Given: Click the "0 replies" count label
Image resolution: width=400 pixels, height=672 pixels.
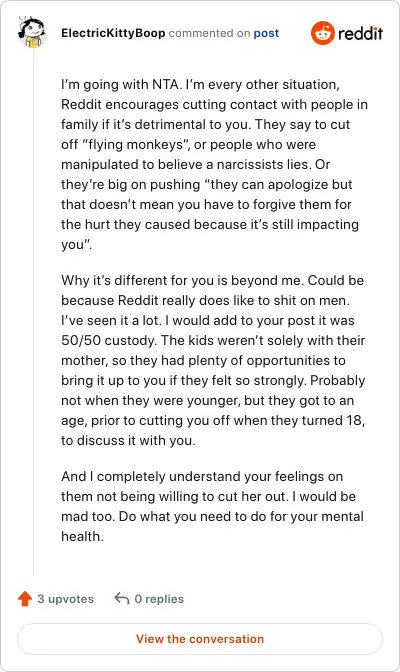Looking at the screenshot, I should [159, 599].
